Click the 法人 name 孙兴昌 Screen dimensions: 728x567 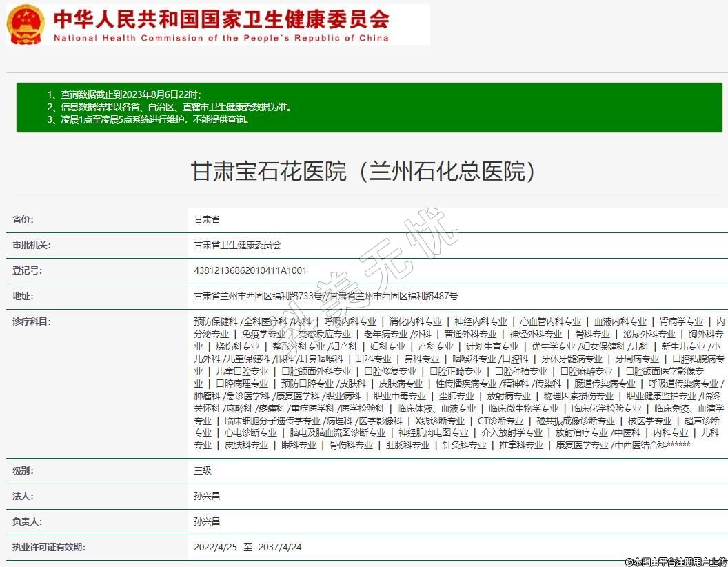click(207, 496)
